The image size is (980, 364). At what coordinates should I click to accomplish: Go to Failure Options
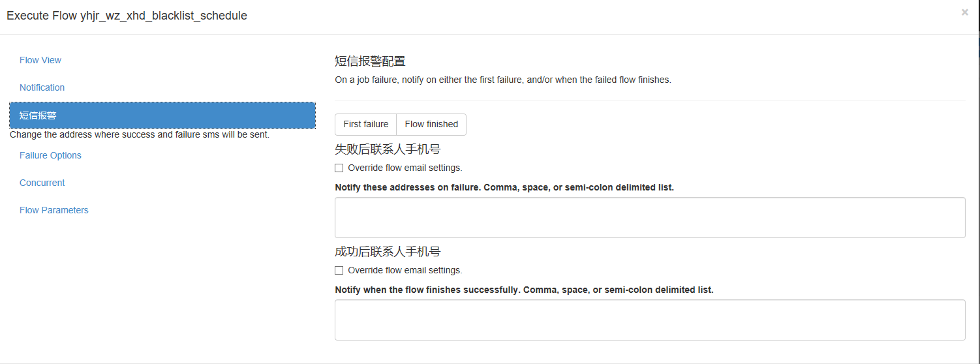coord(50,155)
